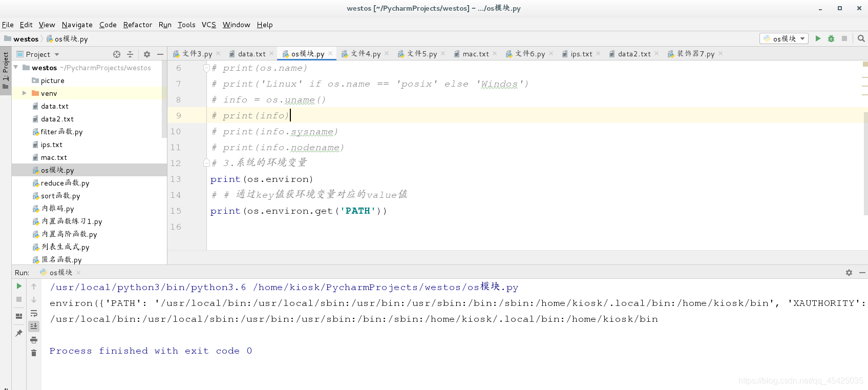Open Search Everywhere magnifier icon
This screenshot has height=390, width=868.
pos(861,38)
